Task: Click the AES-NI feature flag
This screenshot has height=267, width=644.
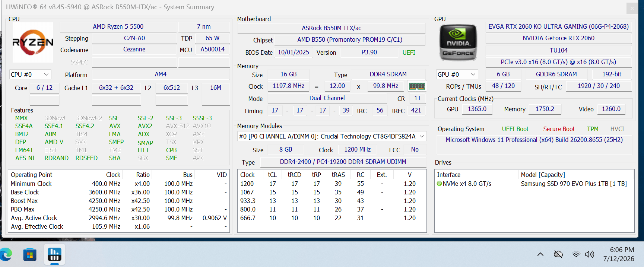Action: tap(25, 158)
